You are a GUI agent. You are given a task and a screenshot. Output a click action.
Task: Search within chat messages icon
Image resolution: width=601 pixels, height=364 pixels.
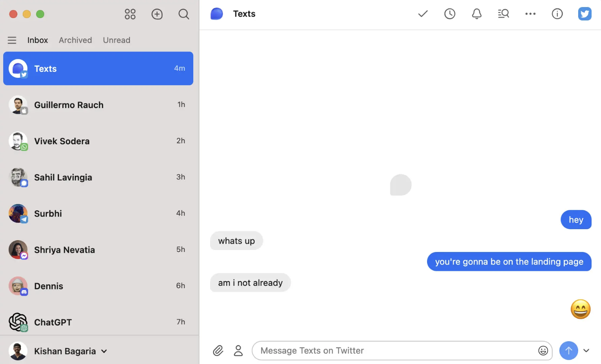coord(503,14)
